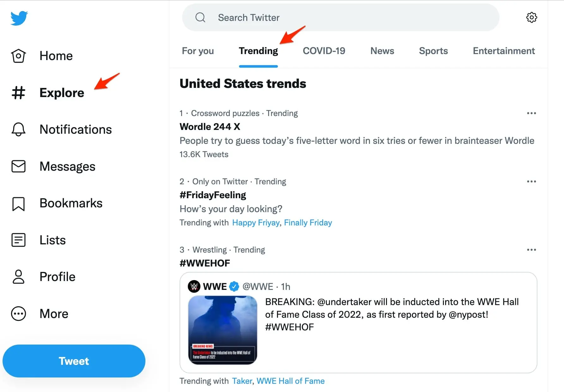The height and width of the screenshot is (392, 564).
Task: Go to your Profile
Action: [x=18, y=277]
